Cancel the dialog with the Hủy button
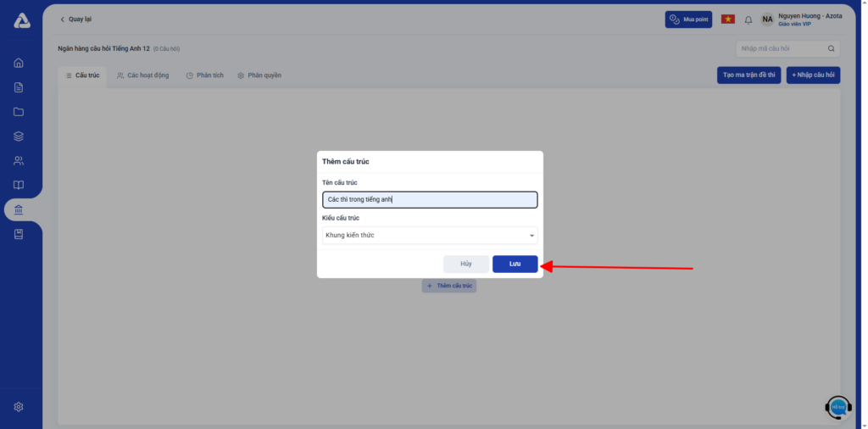The width and height of the screenshot is (868, 429). tap(466, 265)
